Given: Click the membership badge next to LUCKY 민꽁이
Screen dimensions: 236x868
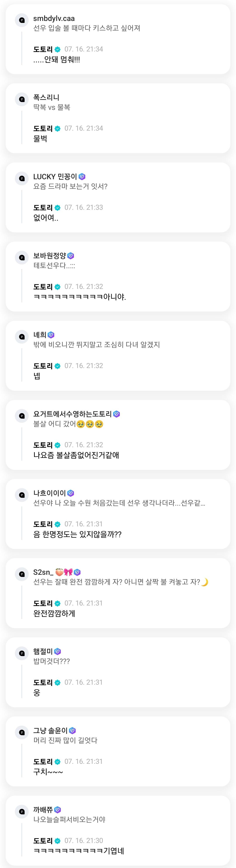Looking at the screenshot, I should (82, 177).
